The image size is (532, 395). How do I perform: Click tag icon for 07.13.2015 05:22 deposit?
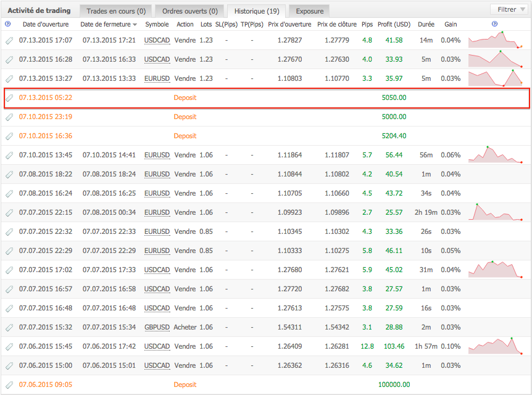[x=9, y=98]
